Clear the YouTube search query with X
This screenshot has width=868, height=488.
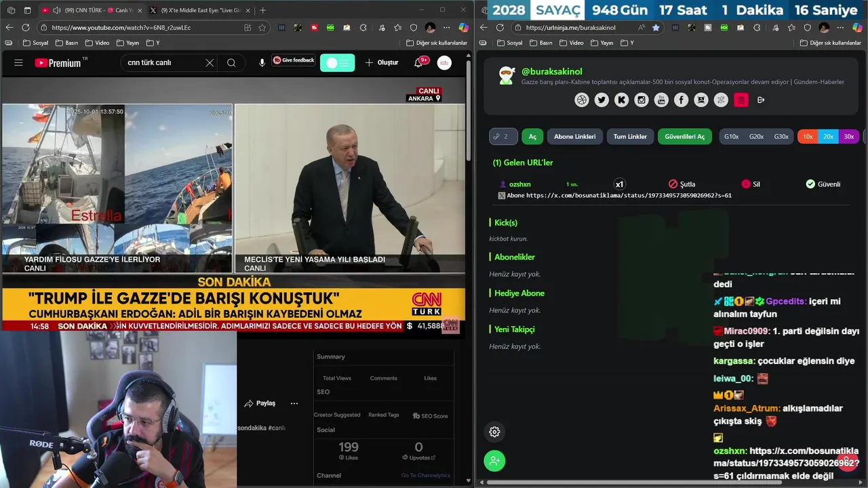pos(210,62)
